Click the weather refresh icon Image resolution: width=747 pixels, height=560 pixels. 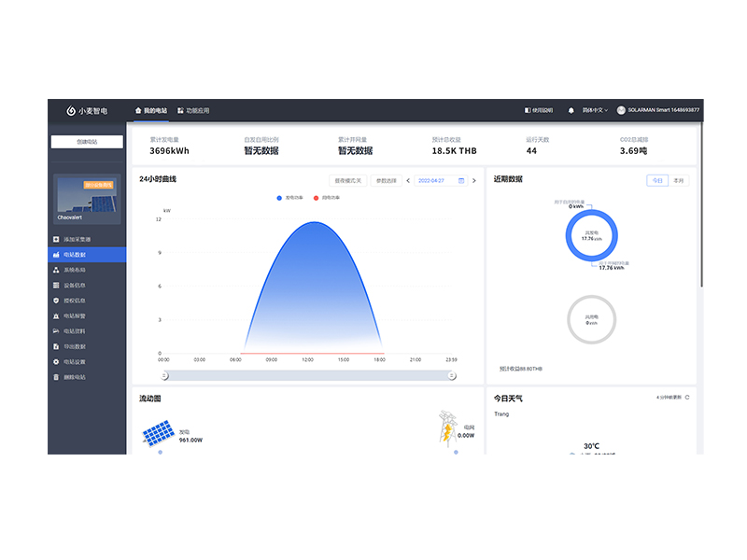tap(688, 398)
